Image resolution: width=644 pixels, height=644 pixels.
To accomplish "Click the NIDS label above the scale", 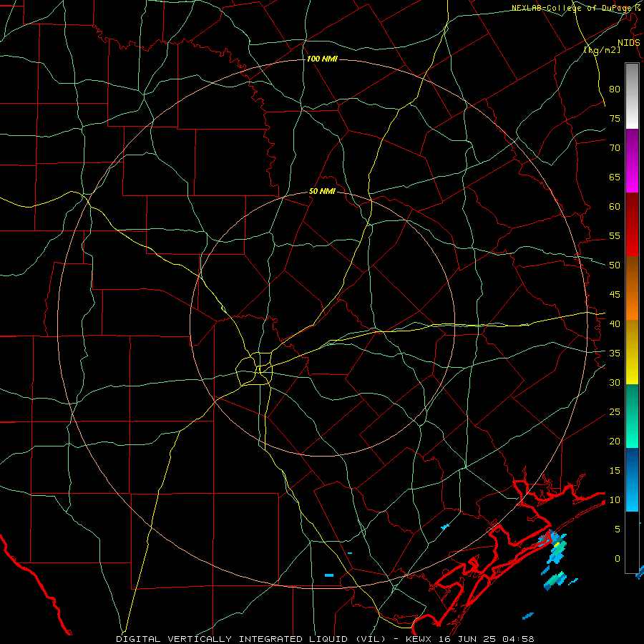I will tap(628, 43).
